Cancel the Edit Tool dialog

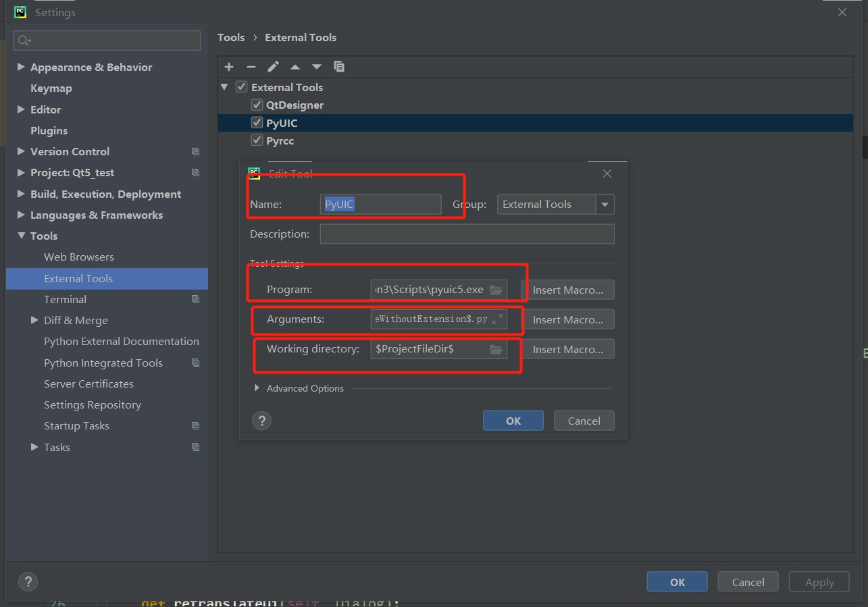click(x=584, y=421)
